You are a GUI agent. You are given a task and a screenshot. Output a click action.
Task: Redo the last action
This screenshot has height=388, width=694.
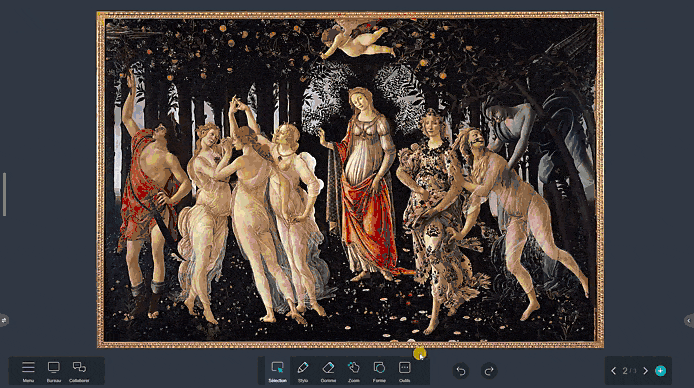[489, 371]
